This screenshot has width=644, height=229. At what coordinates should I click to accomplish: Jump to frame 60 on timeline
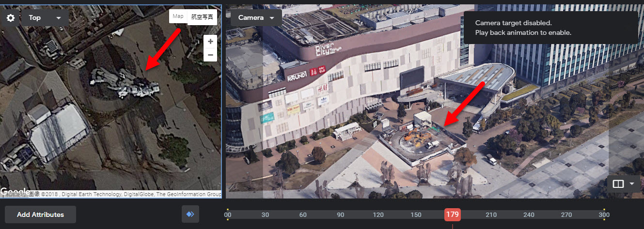pyautogui.click(x=303, y=214)
